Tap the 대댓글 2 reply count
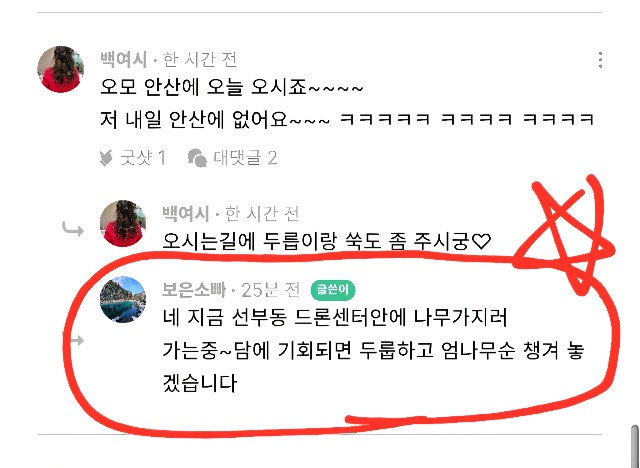 [245, 158]
